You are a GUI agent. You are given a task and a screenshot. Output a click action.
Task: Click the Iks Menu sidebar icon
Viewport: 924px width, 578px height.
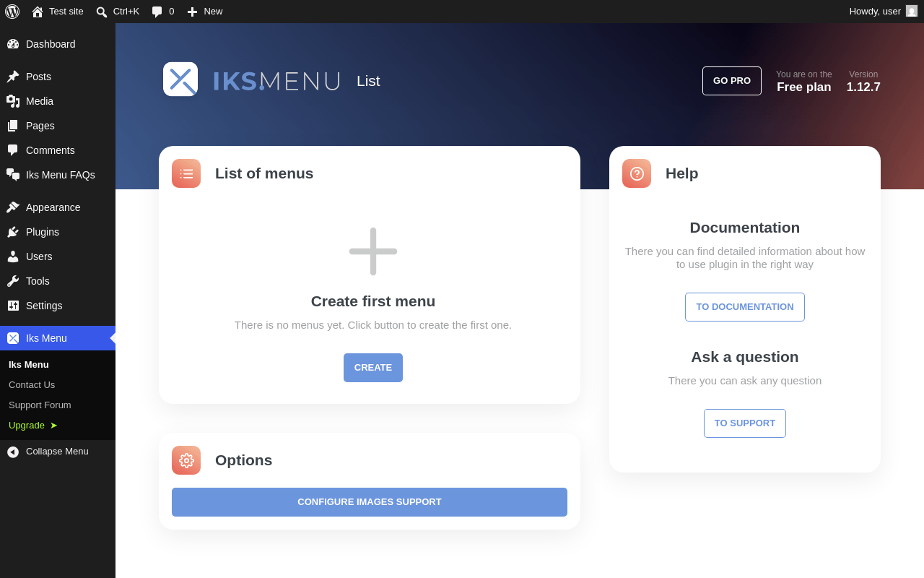[x=13, y=338]
